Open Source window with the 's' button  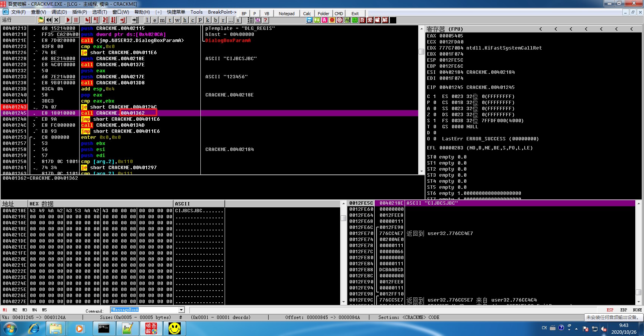point(238,20)
